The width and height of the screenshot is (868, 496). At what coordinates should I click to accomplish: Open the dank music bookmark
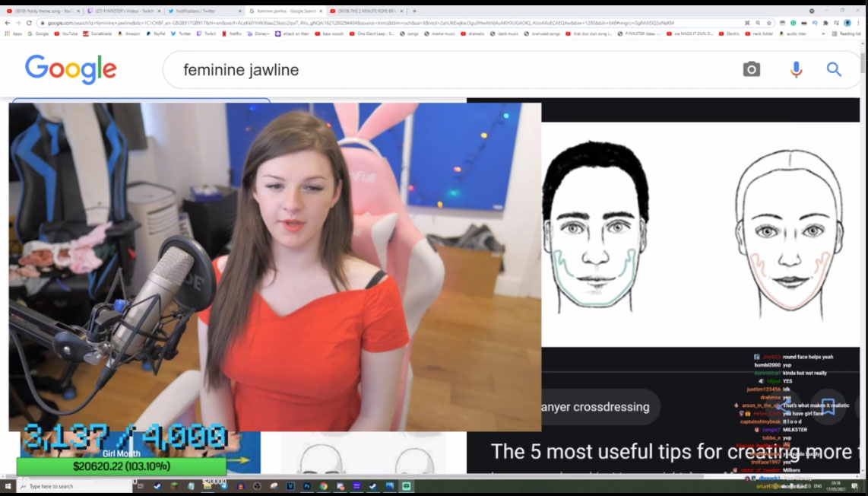[x=504, y=33]
